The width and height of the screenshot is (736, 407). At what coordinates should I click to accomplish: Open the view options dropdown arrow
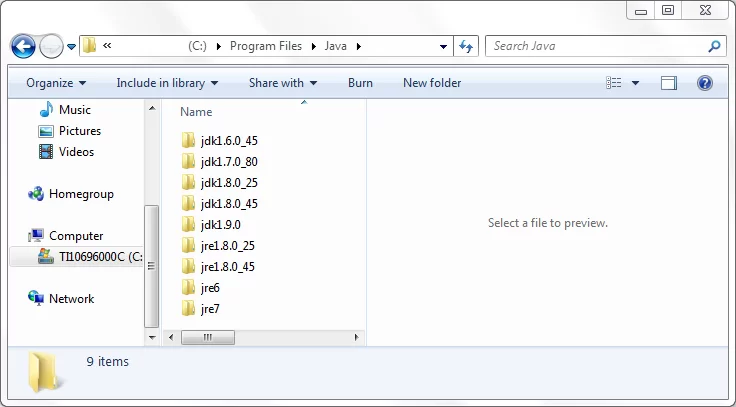click(x=635, y=83)
